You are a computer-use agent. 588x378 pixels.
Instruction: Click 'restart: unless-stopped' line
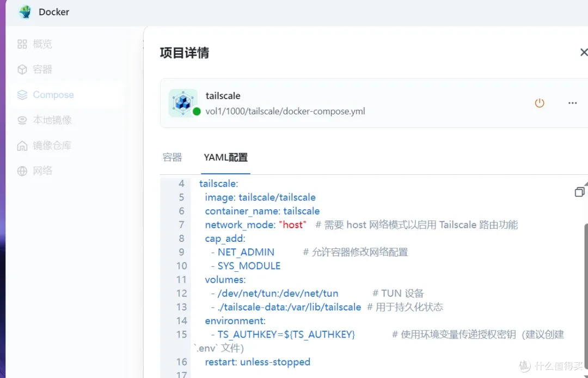coord(258,362)
